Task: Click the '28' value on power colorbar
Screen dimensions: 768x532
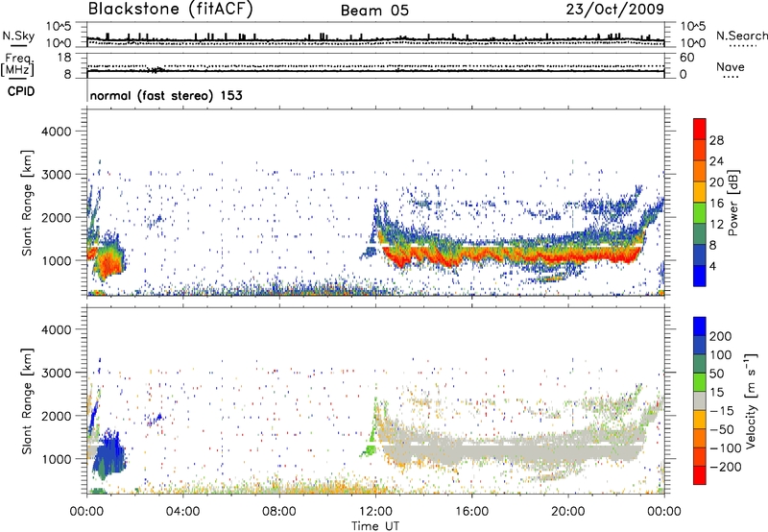Action: pos(716,140)
